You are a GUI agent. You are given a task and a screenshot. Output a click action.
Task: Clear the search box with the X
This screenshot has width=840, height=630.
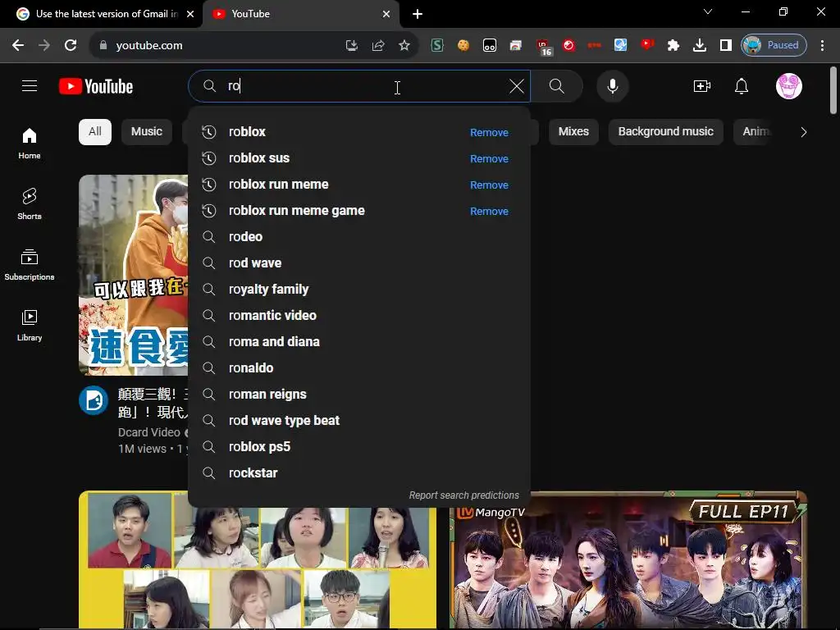click(x=517, y=86)
